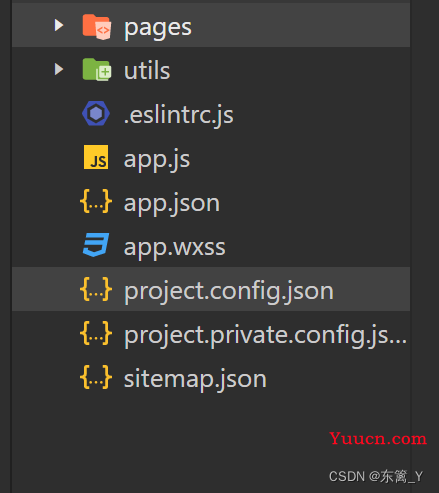Open the truncated project.private.config file
The height and width of the screenshot is (493, 439).
click(x=265, y=336)
